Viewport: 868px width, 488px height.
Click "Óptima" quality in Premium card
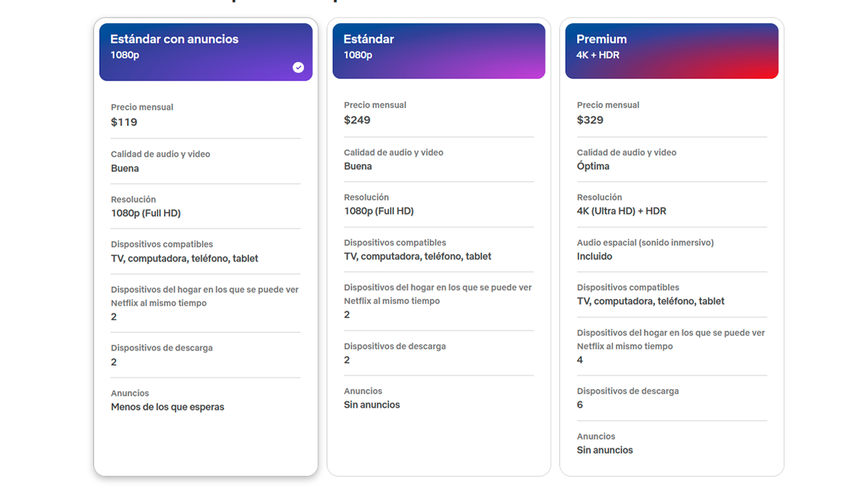coord(593,166)
